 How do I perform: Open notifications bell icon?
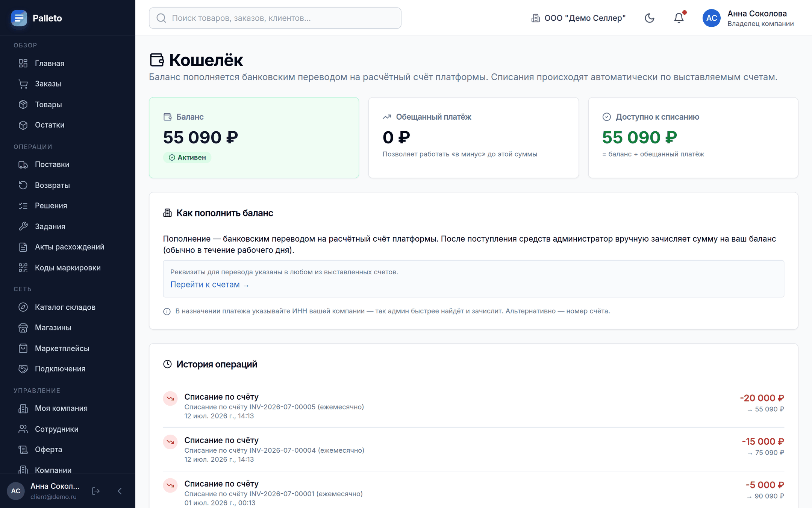point(679,18)
